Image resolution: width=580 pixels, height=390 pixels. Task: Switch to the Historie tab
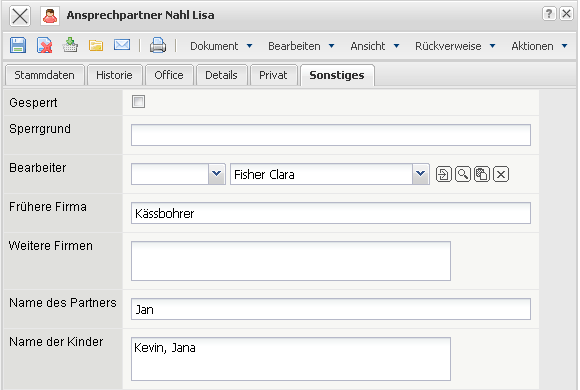click(x=114, y=75)
